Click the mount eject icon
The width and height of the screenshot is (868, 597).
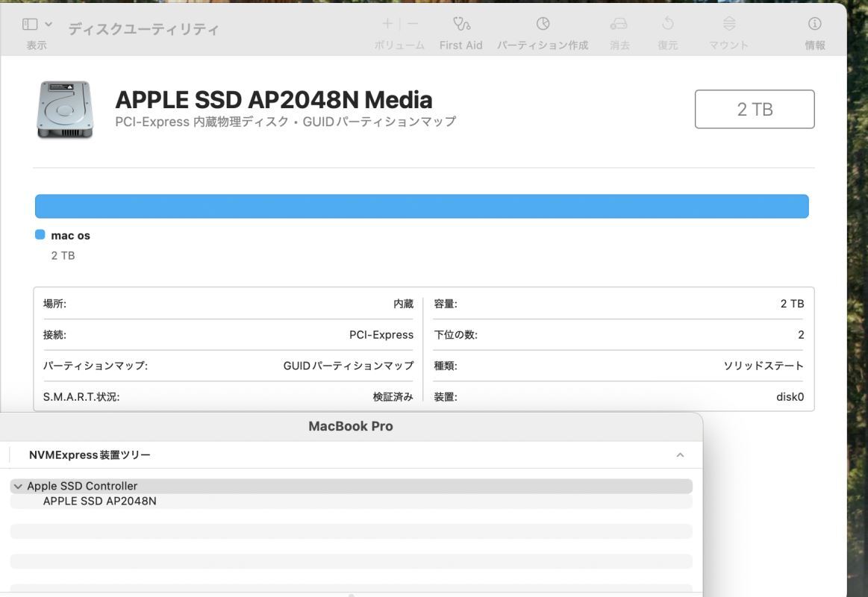pos(729,23)
